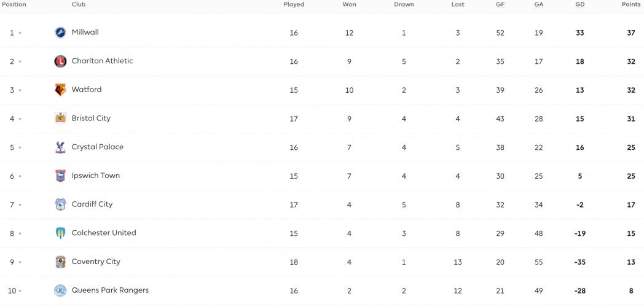Select the Points column header

632,4
